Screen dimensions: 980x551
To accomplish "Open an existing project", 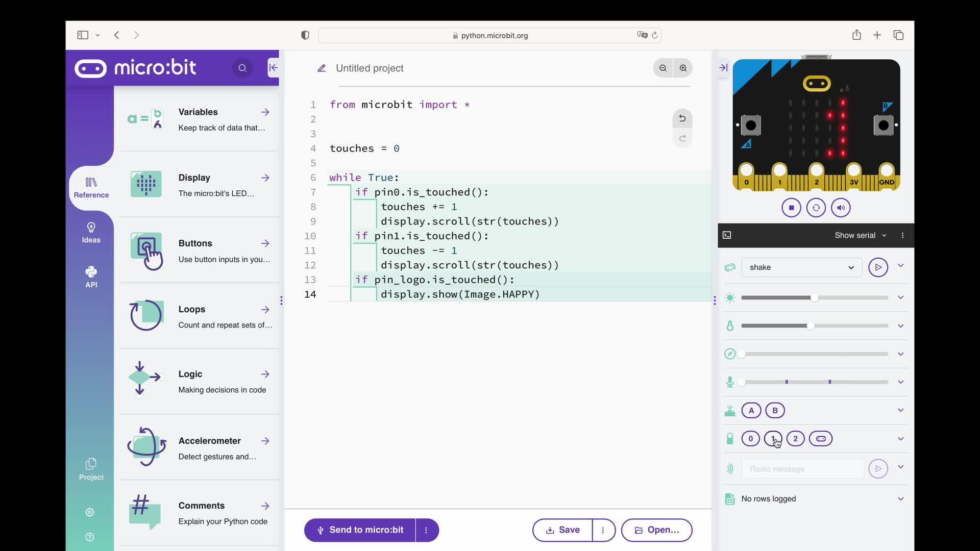I will 656,530.
